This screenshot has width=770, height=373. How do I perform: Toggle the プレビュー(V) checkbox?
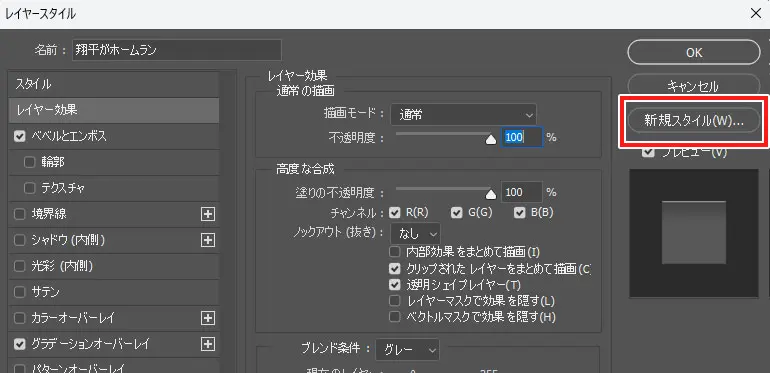[648, 153]
